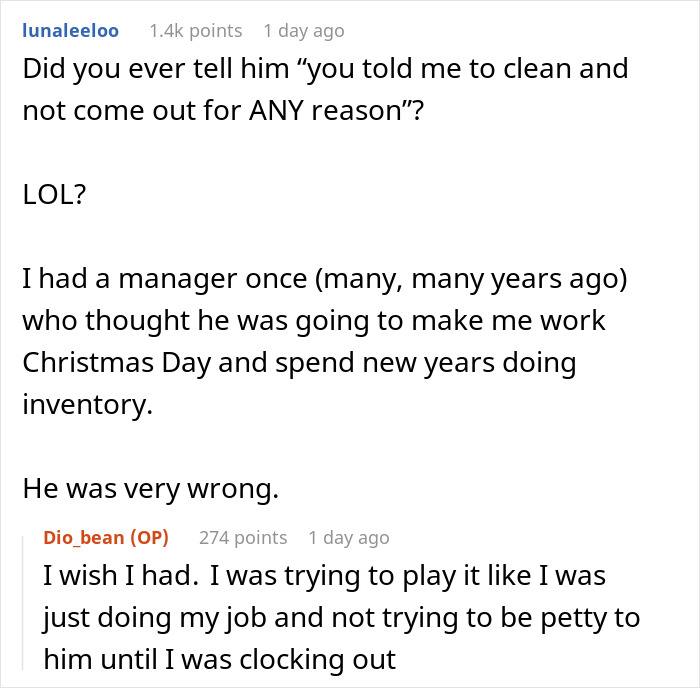
Task: Click the 1.4k points score
Action: point(195,30)
